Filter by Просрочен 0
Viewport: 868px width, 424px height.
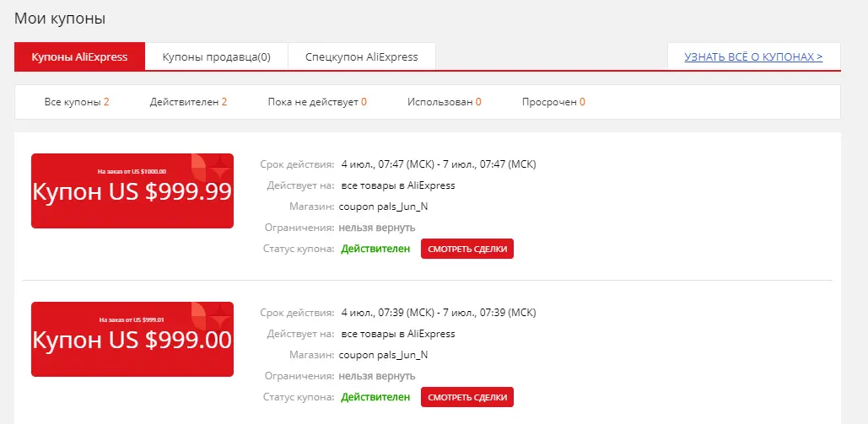tap(553, 102)
